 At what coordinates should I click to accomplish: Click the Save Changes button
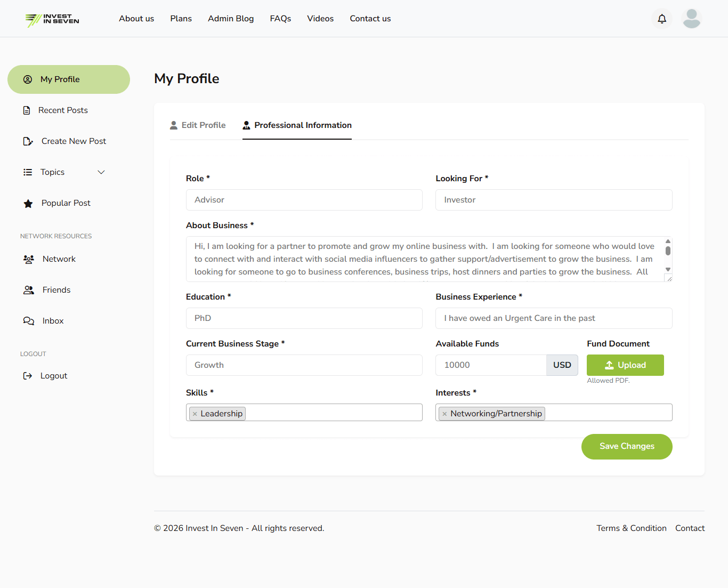(x=626, y=446)
